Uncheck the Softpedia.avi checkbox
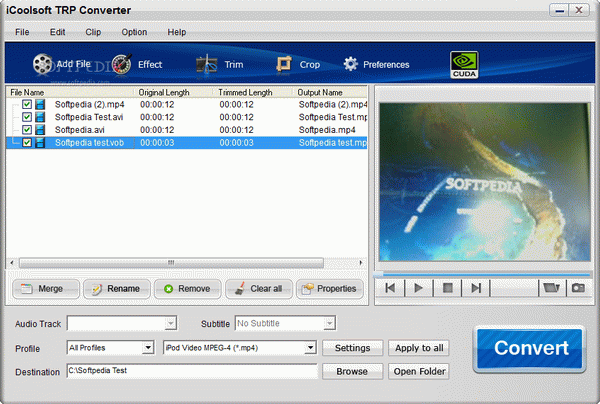 (x=27, y=130)
